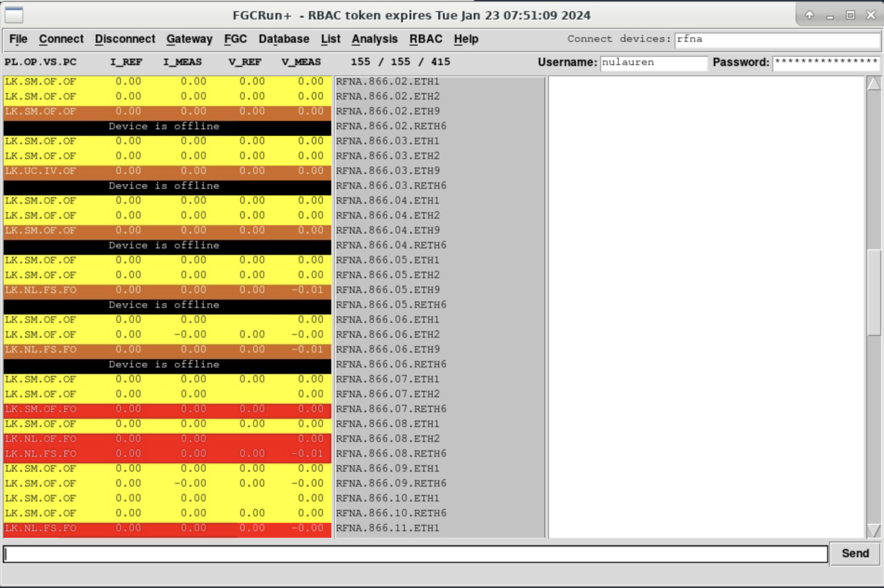The width and height of the screenshot is (884, 588).
Task: Click the V_MEAS column header
Action: (301, 62)
